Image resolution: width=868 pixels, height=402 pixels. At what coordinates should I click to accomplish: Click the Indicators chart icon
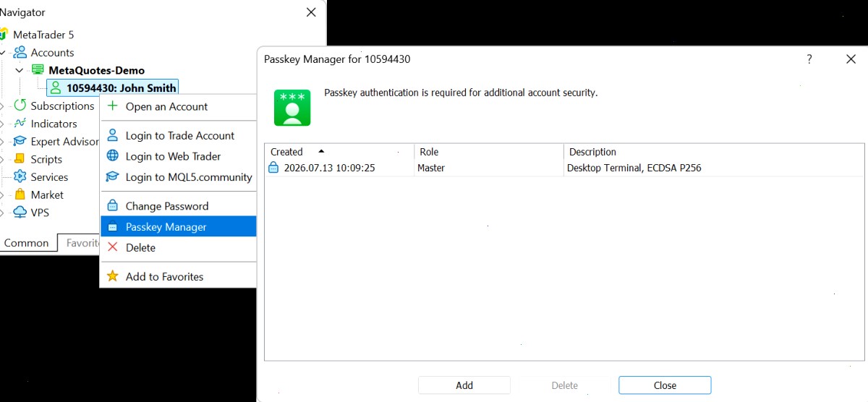pyautogui.click(x=20, y=124)
